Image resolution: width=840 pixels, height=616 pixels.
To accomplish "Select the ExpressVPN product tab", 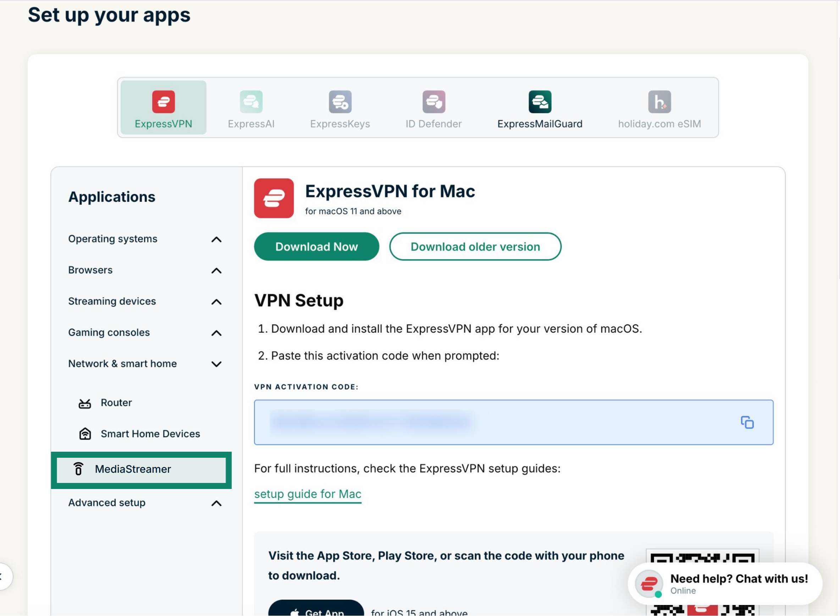I will click(163, 108).
